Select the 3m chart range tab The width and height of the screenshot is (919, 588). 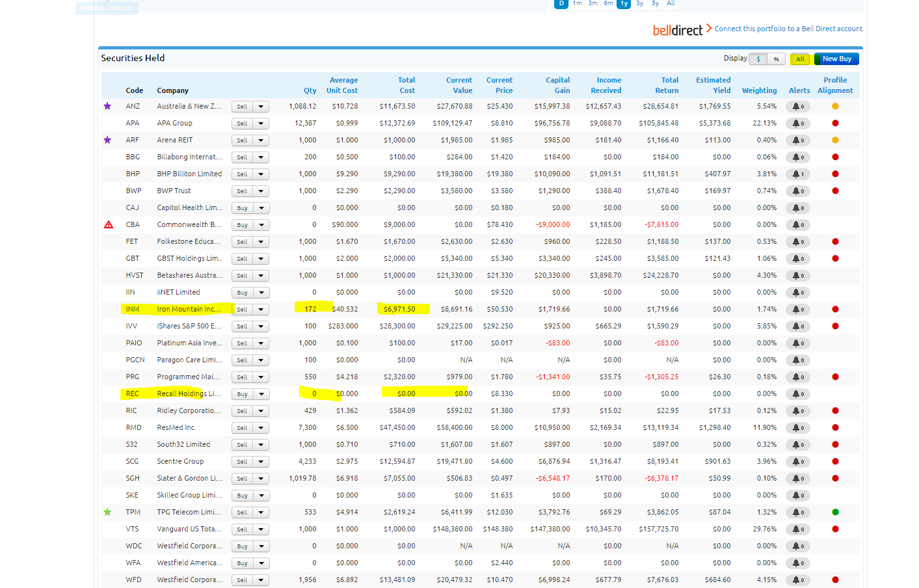point(593,3)
